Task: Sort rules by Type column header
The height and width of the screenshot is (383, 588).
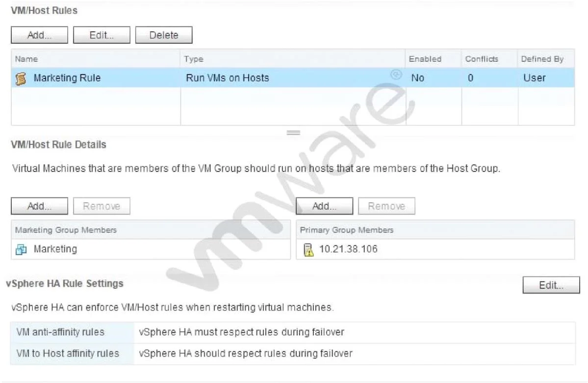Action: coord(293,59)
